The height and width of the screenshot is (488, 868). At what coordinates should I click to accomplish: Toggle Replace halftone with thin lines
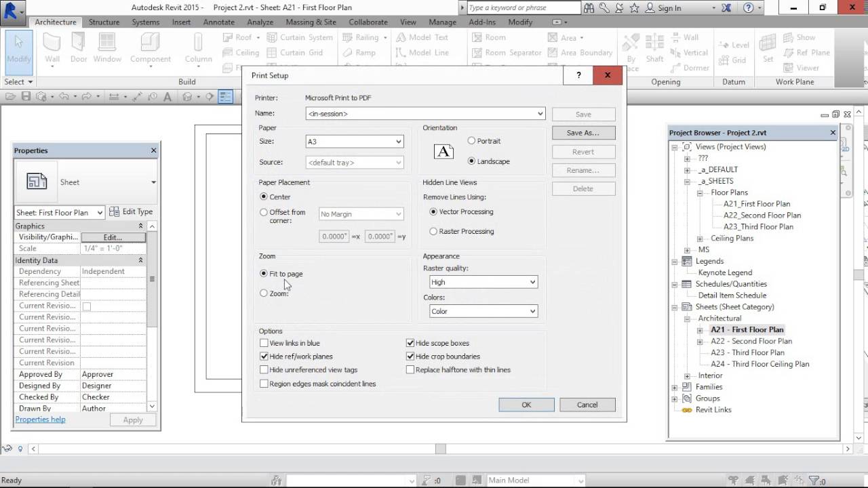pyautogui.click(x=410, y=369)
